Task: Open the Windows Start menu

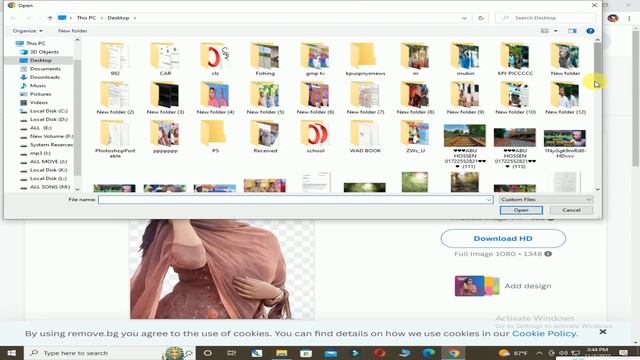Action: 11,353
